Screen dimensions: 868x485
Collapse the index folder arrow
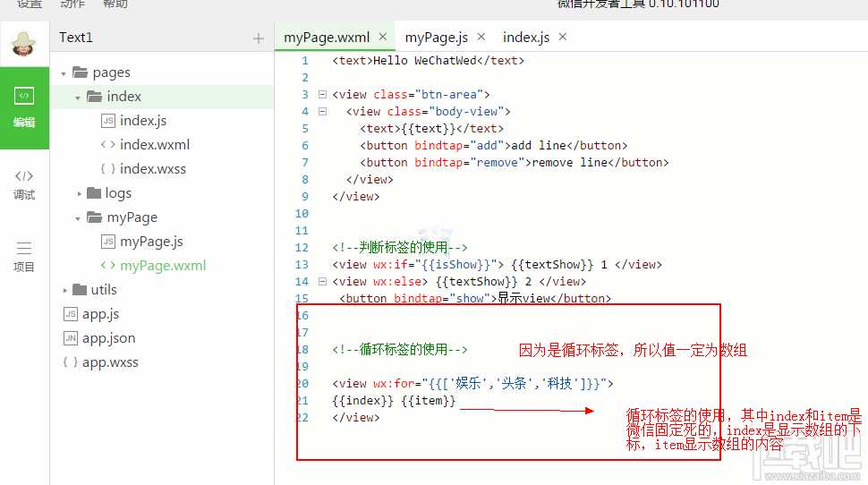click(x=78, y=98)
